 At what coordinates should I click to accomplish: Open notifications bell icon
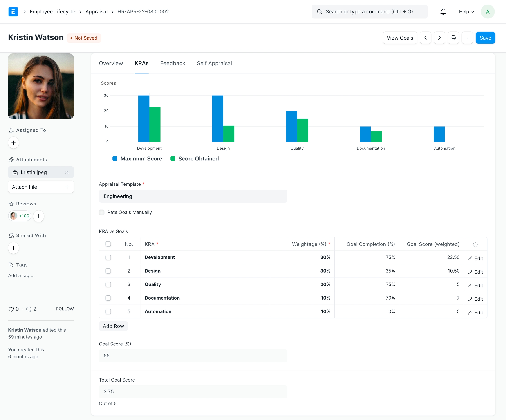pos(443,12)
